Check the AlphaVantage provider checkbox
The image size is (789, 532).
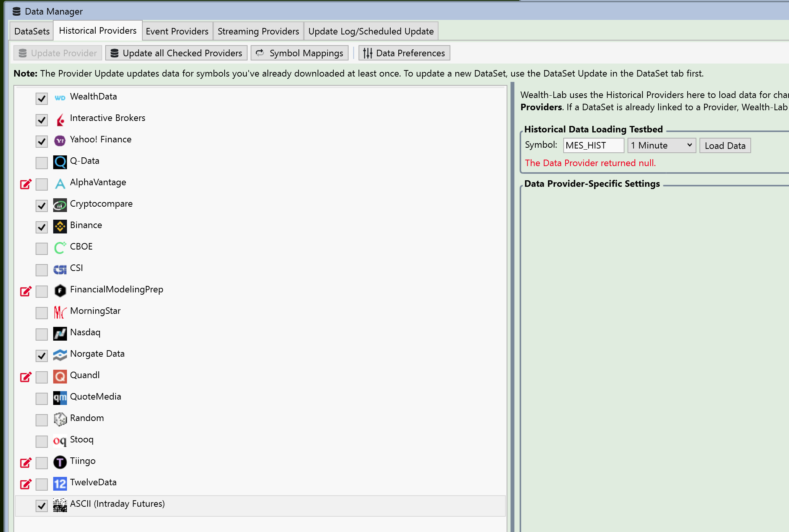(x=42, y=184)
